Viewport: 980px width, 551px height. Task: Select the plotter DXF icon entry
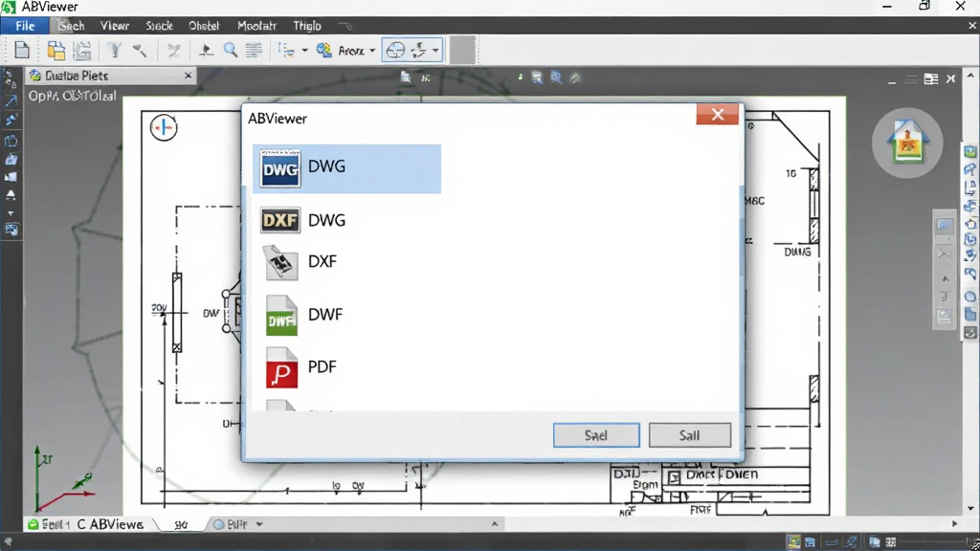point(280,262)
